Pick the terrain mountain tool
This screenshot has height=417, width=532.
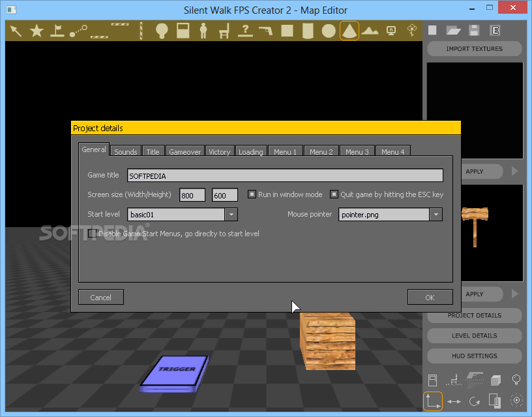(x=370, y=31)
